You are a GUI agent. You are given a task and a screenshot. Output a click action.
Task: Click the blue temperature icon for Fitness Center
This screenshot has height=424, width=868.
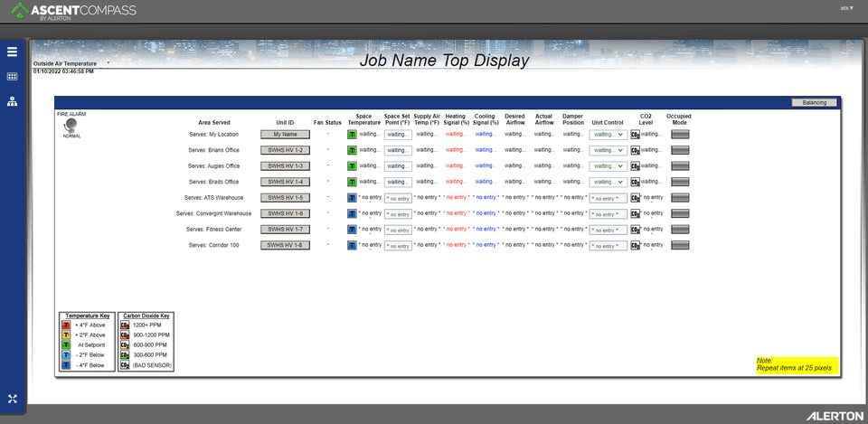[x=353, y=230]
